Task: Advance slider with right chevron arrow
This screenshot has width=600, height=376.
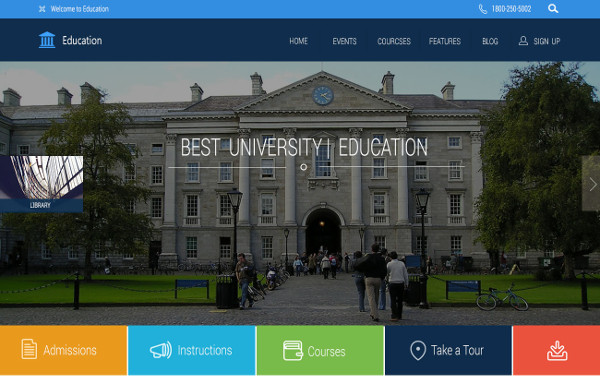Action: (x=592, y=184)
